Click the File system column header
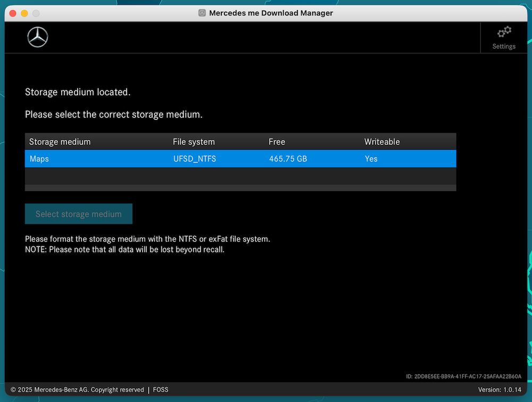Screen dimensions: 532x402 point(194,142)
